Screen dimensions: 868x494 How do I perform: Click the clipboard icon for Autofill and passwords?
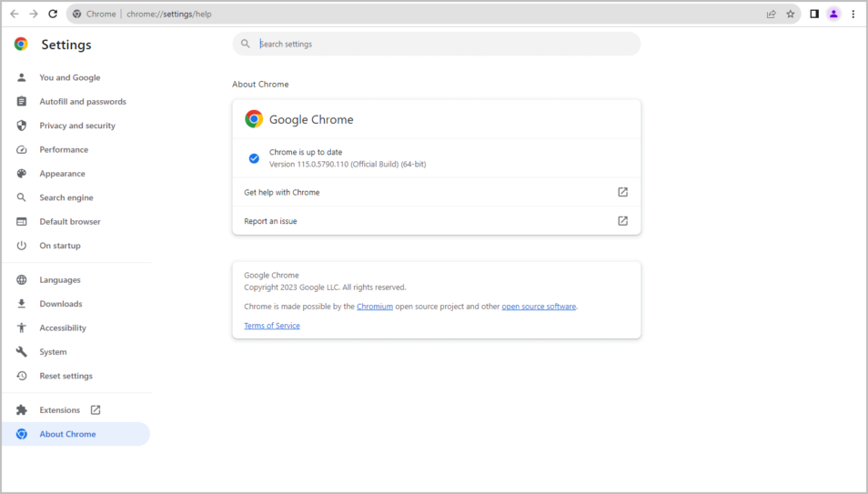pyautogui.click(x=22, y=101)
